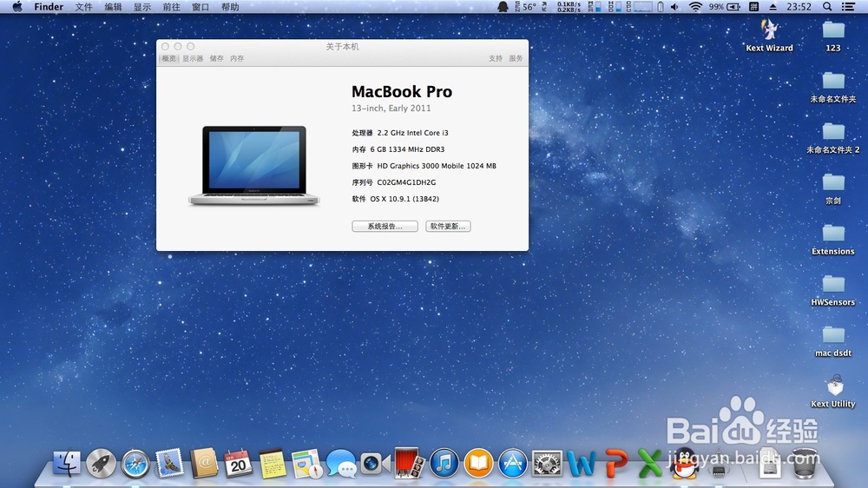Image resolution: width=868 pixels, height=488 pixels.
Task: Click the 99% battery status indicator
Action: click(725, 7)
